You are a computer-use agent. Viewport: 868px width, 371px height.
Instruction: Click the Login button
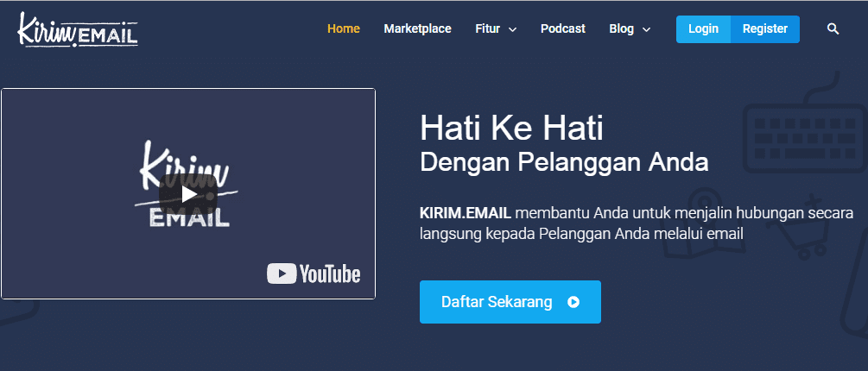[703, 28]
